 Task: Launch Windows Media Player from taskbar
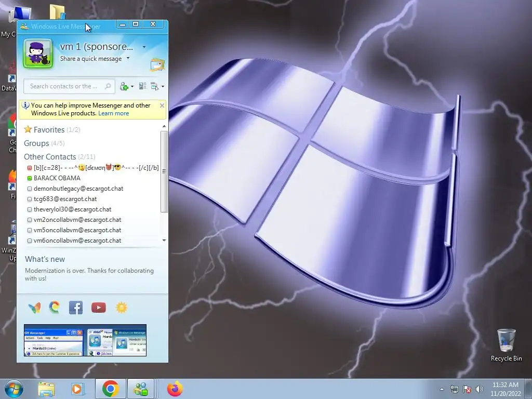coord(77,389)
